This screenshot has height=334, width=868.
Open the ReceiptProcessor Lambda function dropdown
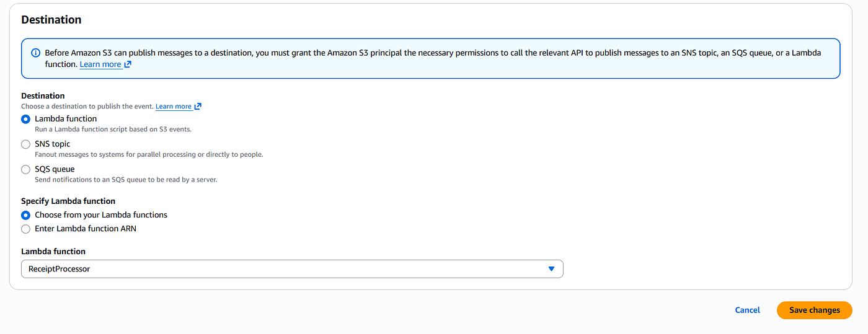(292, 269)
